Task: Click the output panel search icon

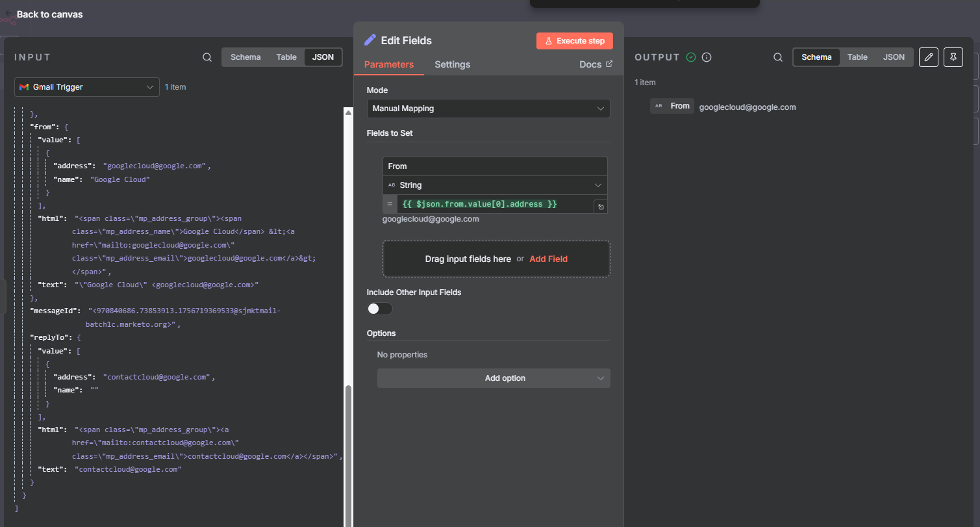Action: coord(777,57)
